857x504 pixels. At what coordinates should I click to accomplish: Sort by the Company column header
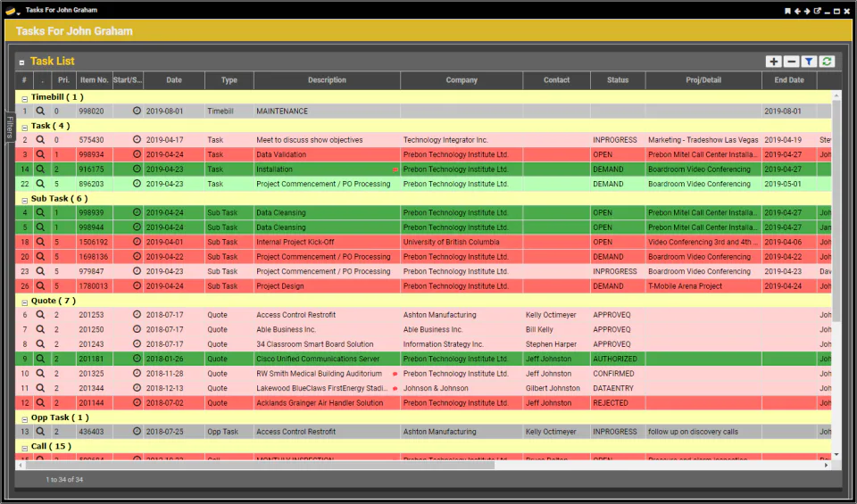[x=462, y=79]
